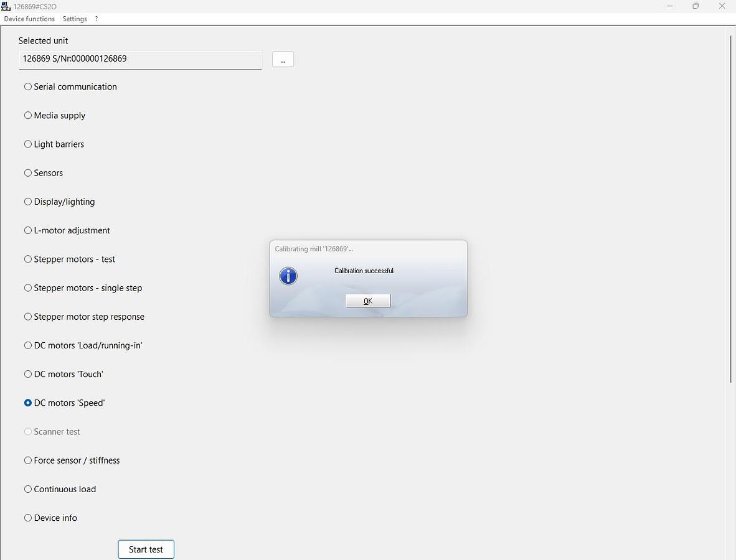
Task: Click the application icon in title bar
Action: 6,6
